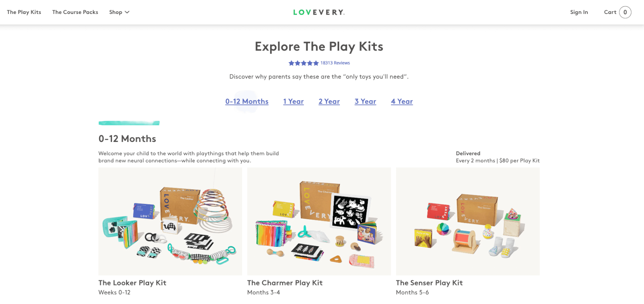Open The Play Kits menu item
Image resolution: width=644 pixels, height=304 pixels.
(24, 12)
